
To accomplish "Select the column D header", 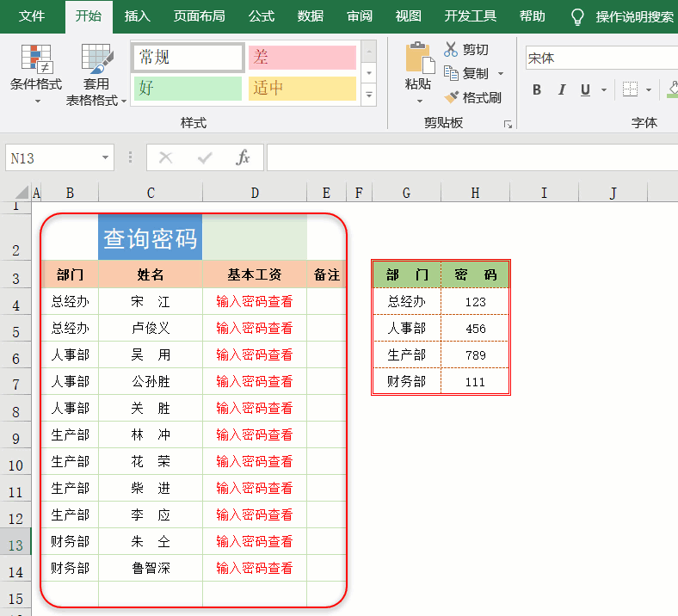I will pyautogui.click(x=255, y=193).
